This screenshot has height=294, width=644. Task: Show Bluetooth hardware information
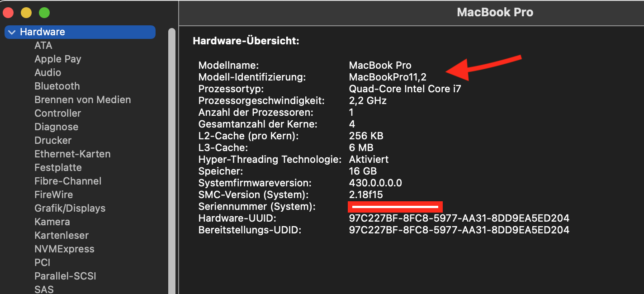point(57,86)
